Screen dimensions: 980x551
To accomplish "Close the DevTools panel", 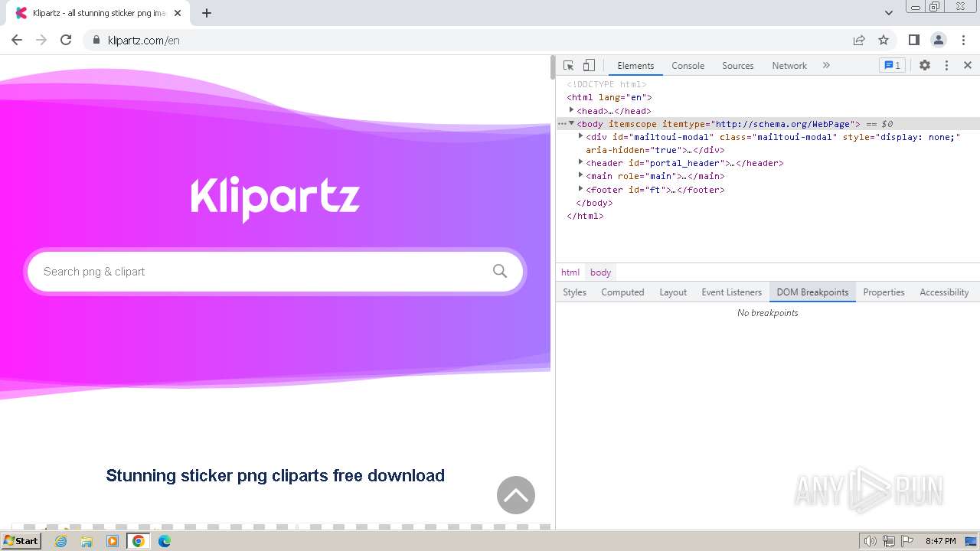I will [968, 66].
